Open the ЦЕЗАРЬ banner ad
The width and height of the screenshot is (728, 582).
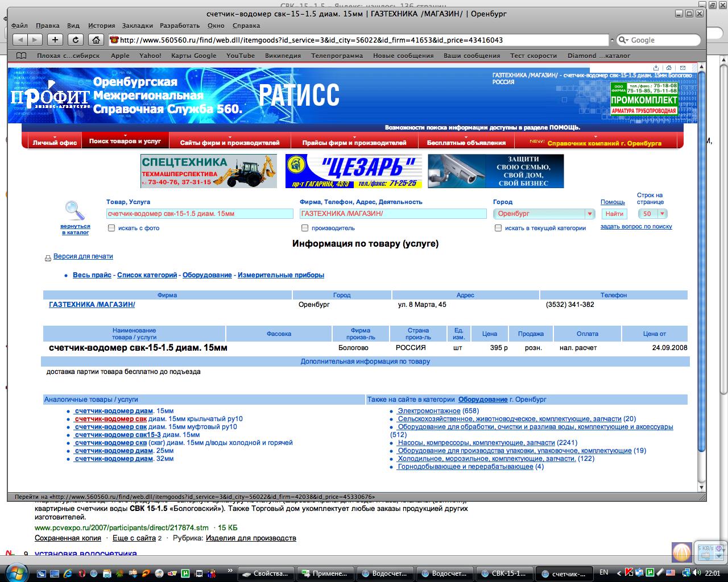click(x=353, y=171)
